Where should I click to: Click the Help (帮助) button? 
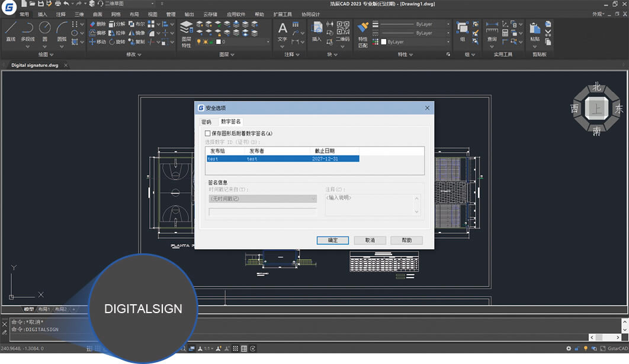coord(405,240)
